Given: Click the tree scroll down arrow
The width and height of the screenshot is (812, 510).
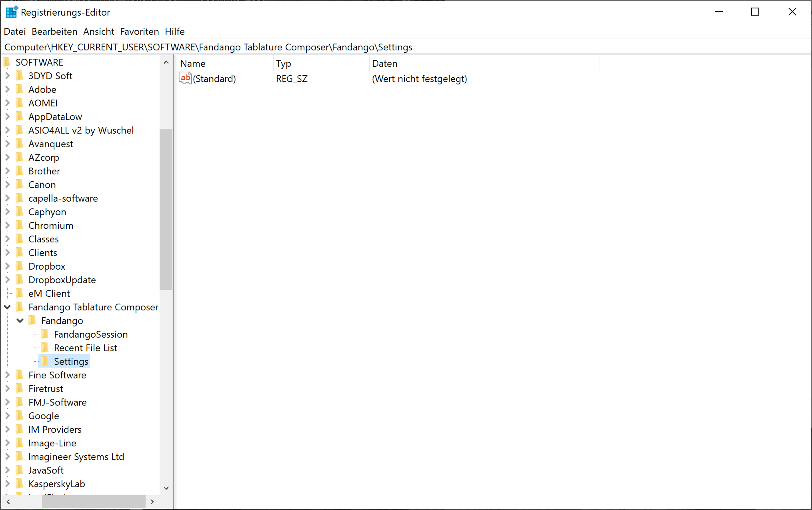Looking at the screenshot, I should coord(166,488).
